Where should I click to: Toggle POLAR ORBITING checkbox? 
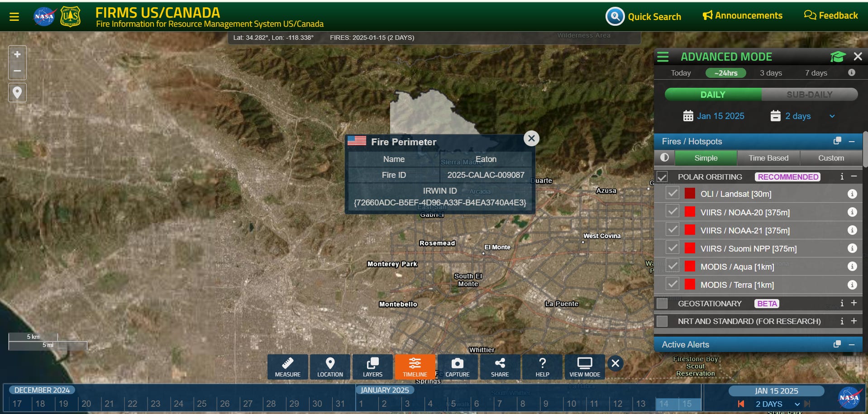pyautogui.click(x=662, y=177)
